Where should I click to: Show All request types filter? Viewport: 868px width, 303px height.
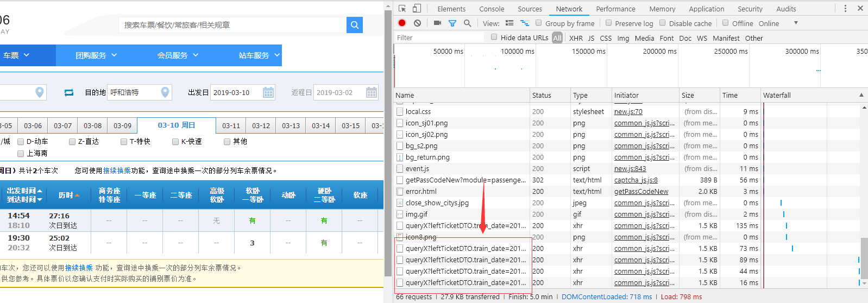[x=557, y=38]
